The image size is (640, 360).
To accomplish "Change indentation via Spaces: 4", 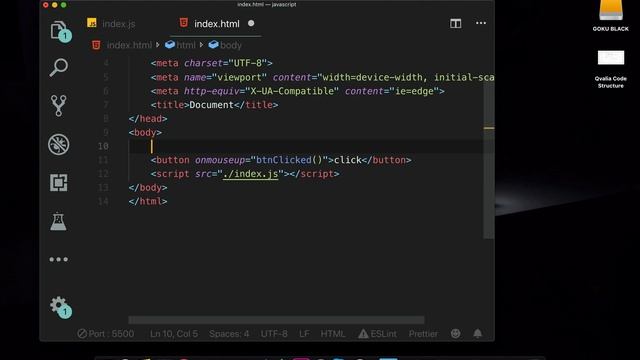I will 229,334.
